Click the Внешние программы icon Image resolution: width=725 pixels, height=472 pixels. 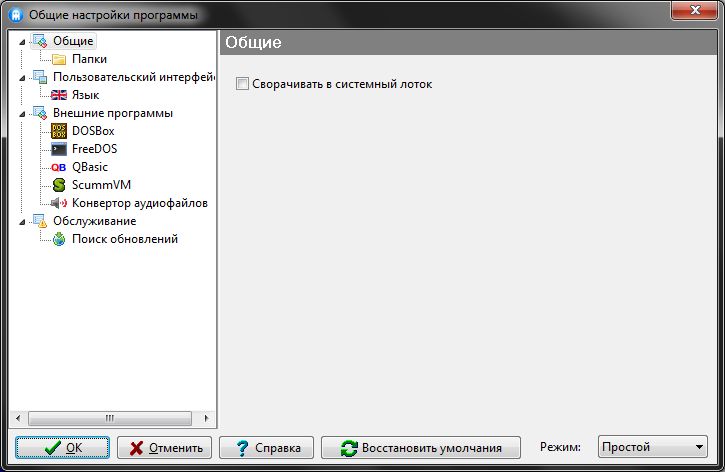pos(40,113)
